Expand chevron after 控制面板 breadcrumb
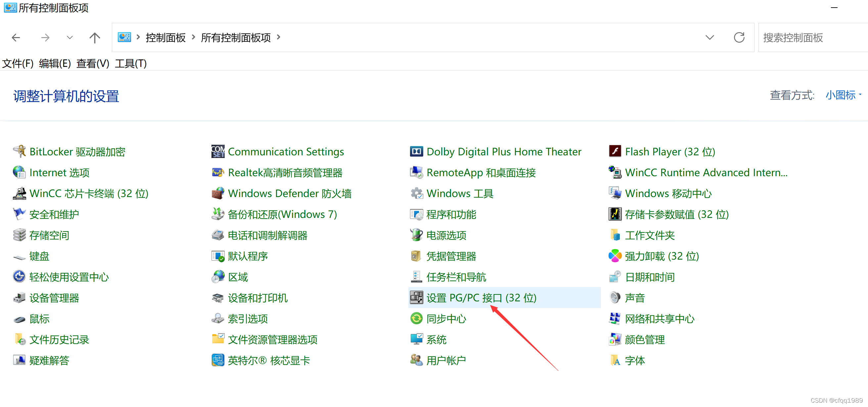The width and height of the screenshot is (868, 407). pyautogui.click(x=193, y=37)
